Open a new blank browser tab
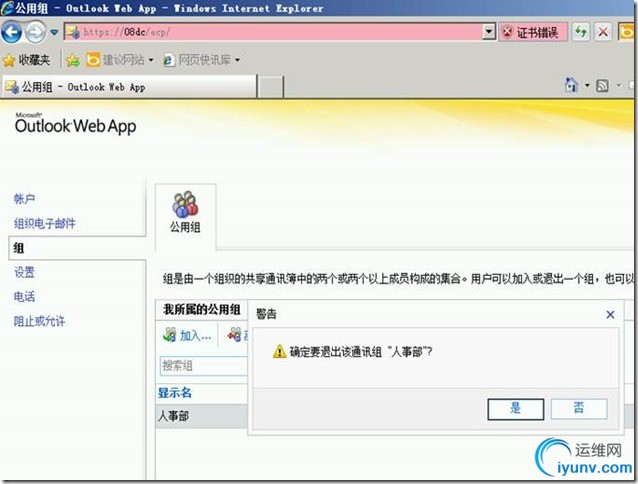The width and height of the screenshot is (638, 484). pyautogui.click(x=271, y=87)
